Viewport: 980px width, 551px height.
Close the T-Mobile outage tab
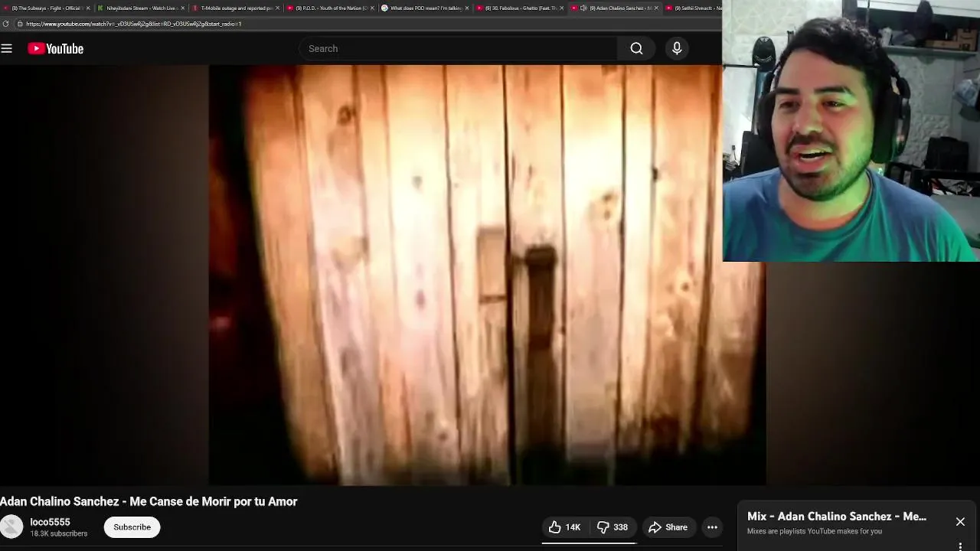277,8
